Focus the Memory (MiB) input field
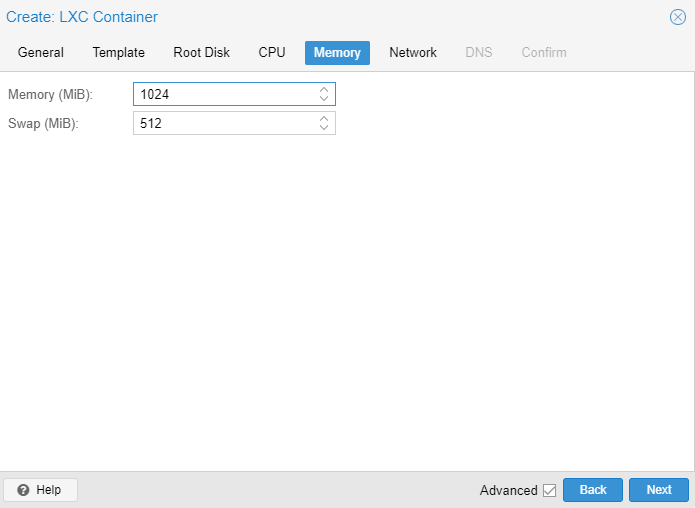The height and width of the screenshot is (508, 695). (222, 94)
